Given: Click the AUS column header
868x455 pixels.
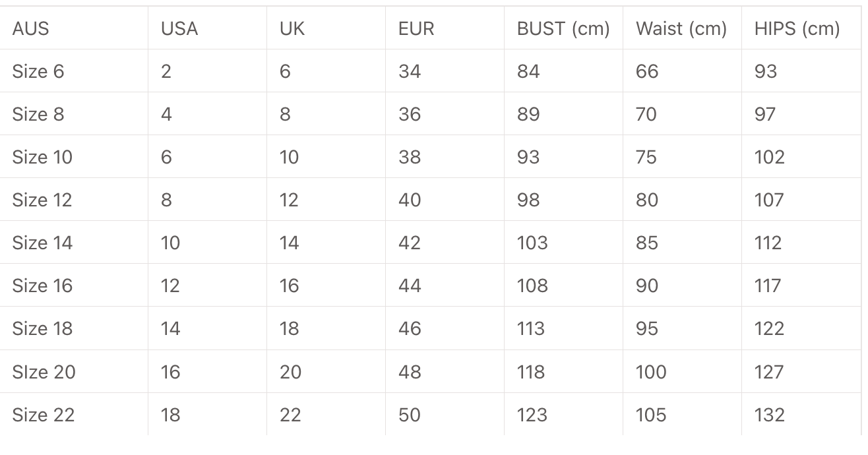Looking at the screenshot, I should click(30, 28).
